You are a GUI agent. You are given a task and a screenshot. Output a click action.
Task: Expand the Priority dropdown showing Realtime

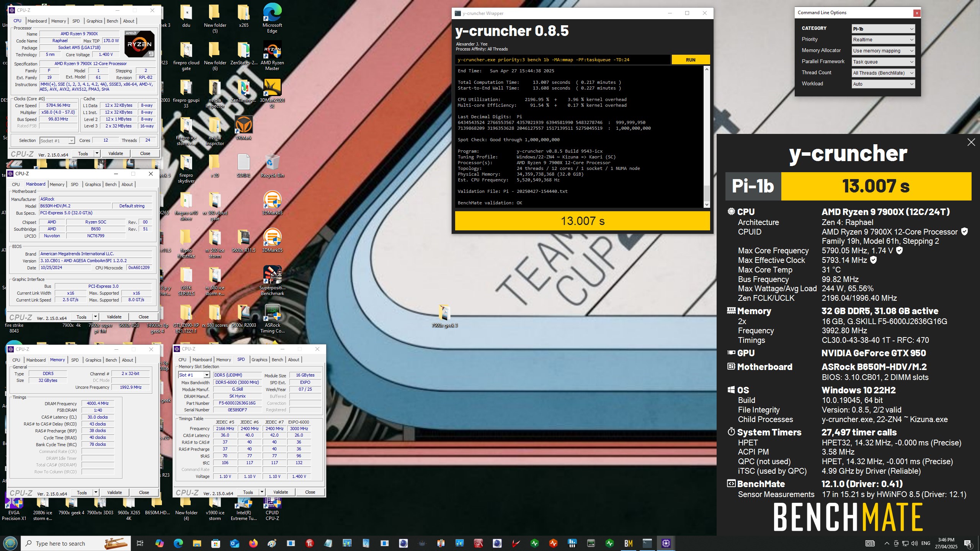coord(883,40)
